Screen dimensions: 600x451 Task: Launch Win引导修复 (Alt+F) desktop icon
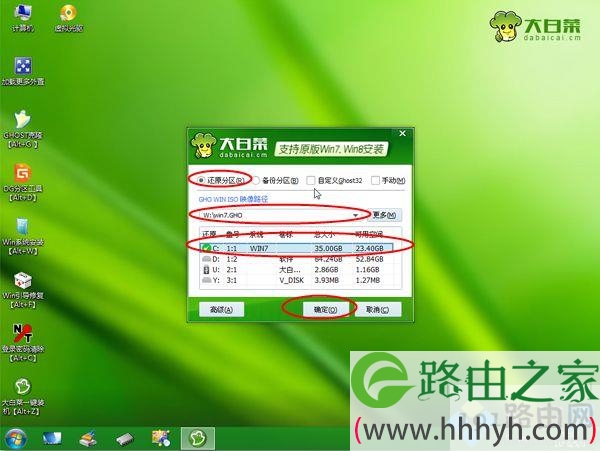23,290
